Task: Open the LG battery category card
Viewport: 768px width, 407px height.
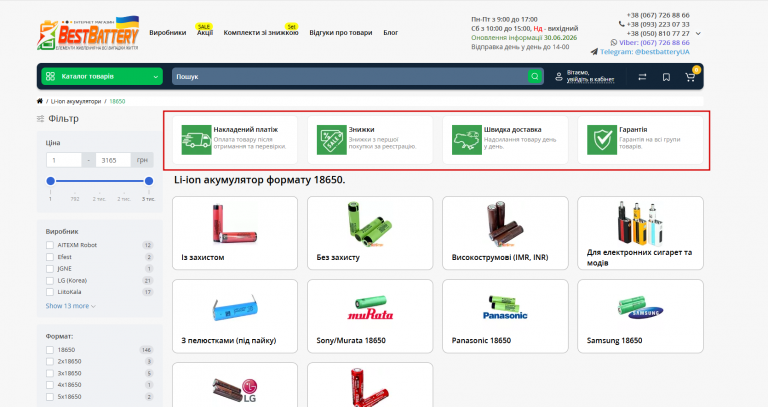Action: pyautogui.click(x=235, y=385)
